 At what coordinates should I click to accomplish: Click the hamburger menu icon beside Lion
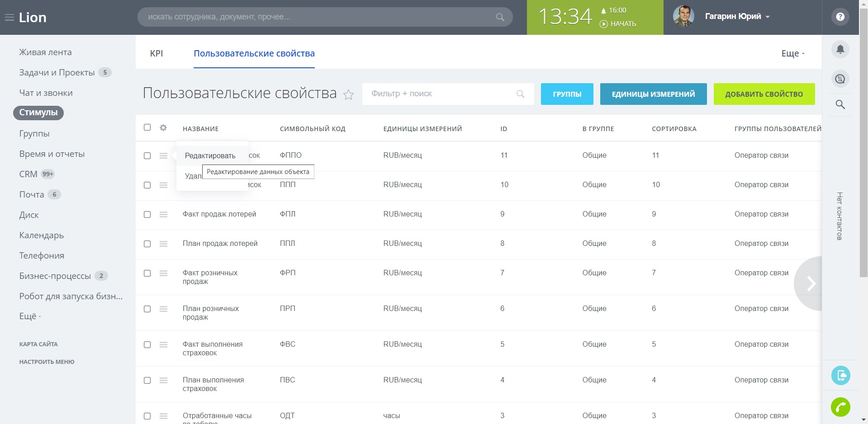point(9,18)
